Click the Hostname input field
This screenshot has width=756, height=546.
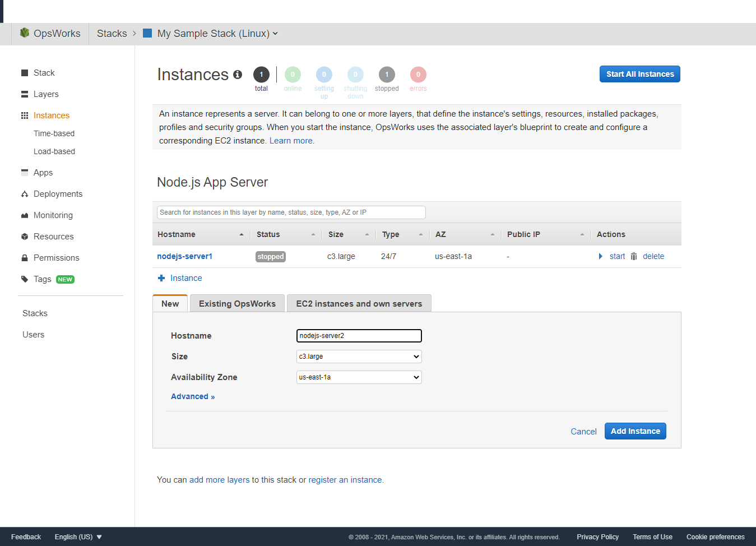coord(359,336)
